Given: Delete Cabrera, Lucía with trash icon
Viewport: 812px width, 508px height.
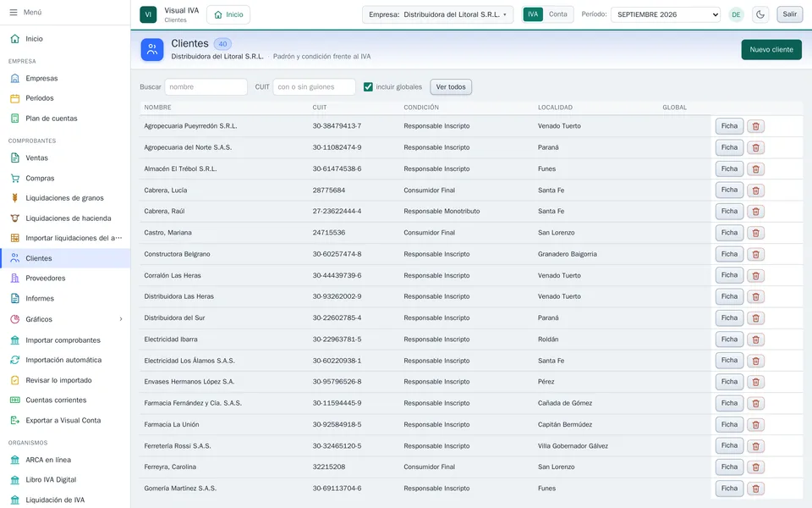Looking at the screenshot, I should (x=755, y=190).
